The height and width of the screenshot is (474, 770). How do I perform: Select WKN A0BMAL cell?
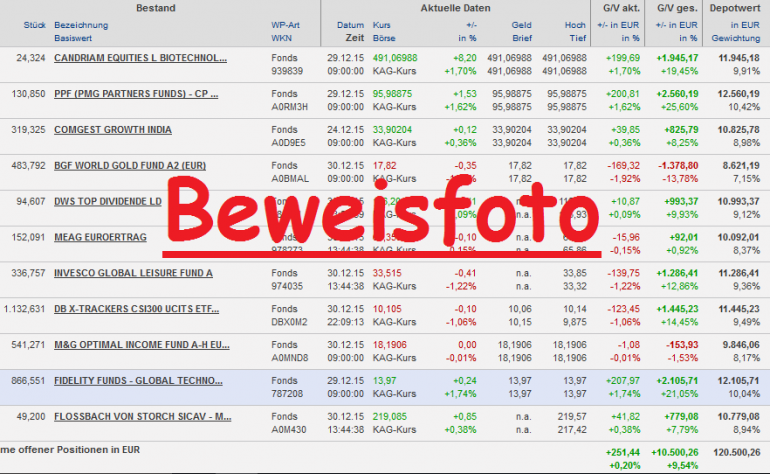290,179
